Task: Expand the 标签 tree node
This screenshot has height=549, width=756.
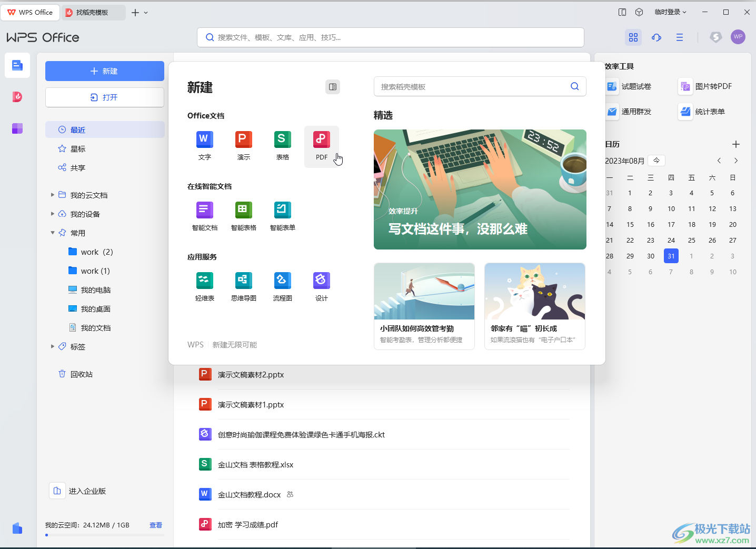Action: tap(52, 346)
